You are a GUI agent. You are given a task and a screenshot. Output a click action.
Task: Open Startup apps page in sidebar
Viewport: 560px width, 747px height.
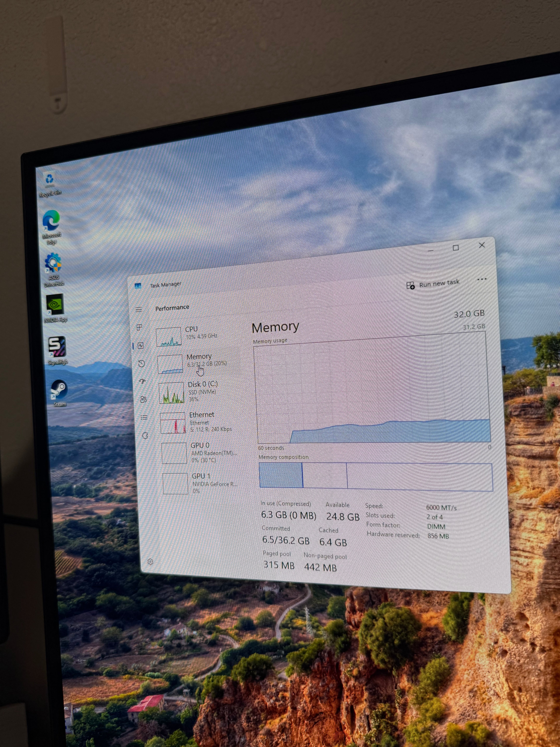pos(142,381)
